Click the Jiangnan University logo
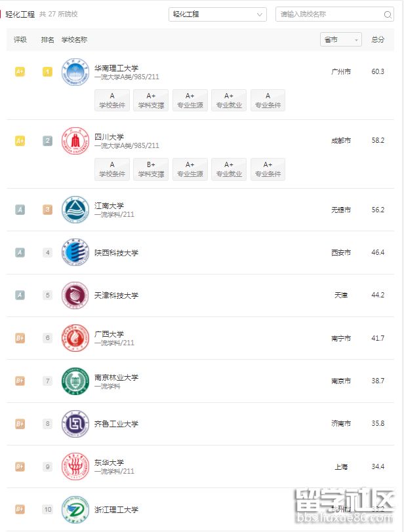 tap(74, 209)
